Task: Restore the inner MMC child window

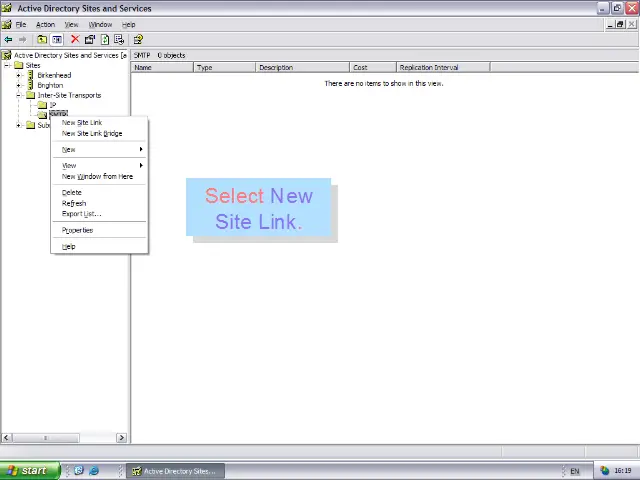Action: click(x=620, y=24)
